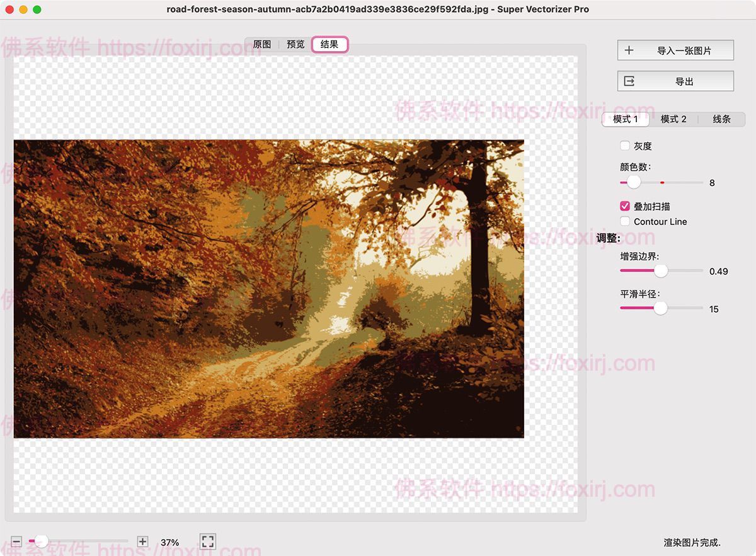This screenshot has height=556, width=756.
Task: Click the 导入一张图片 import button
Action: point(675,50)
